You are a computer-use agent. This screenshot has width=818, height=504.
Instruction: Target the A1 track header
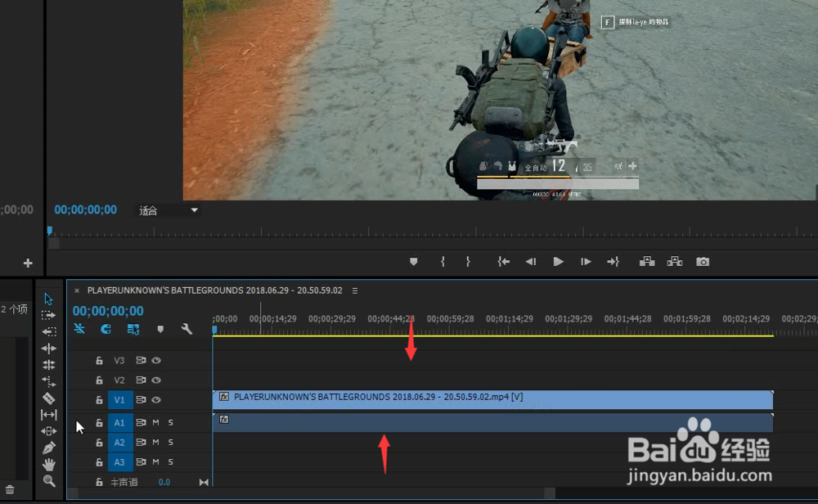pos(120,423)
